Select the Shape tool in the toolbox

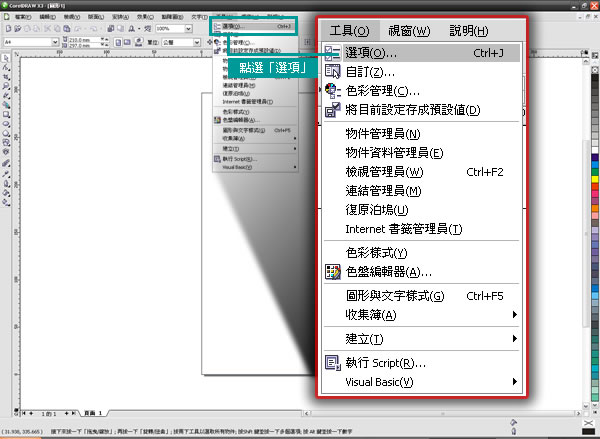tap(6, 67)
